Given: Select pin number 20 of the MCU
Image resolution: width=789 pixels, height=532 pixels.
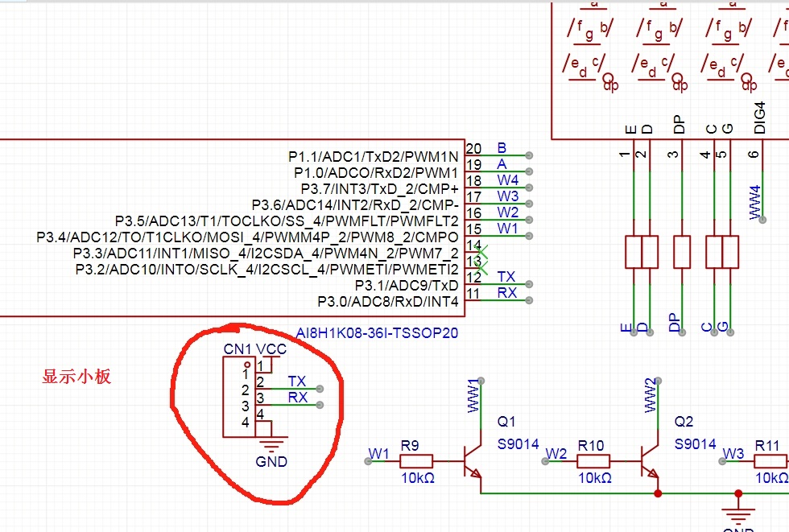Looking at the screenshot, I should click(x=473, y=148).
